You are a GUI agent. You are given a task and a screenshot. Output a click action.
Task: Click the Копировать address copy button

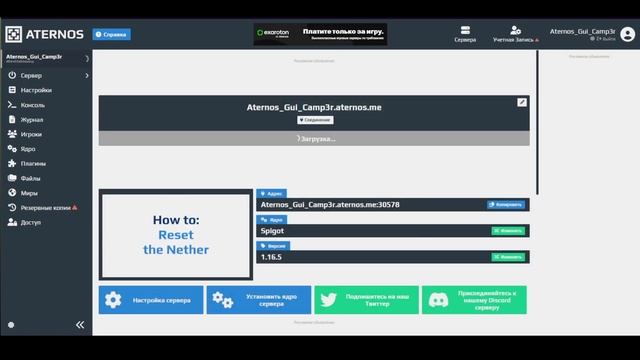506,204
